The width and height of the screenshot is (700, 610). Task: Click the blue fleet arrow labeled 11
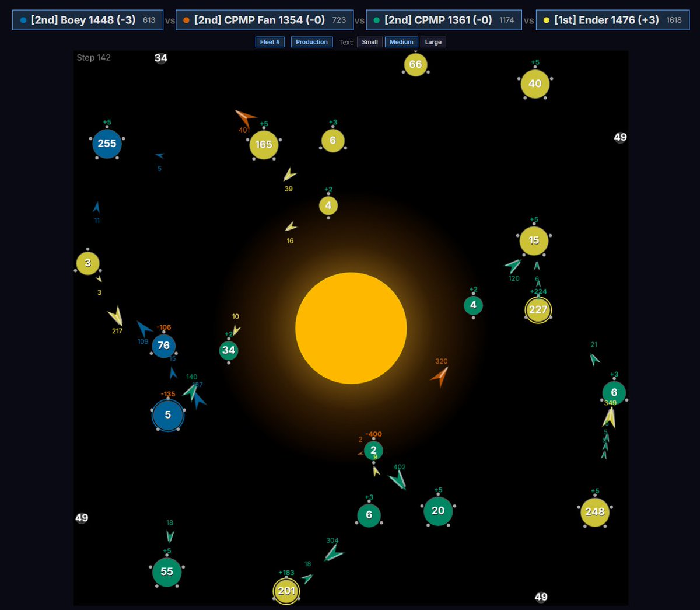pos(96,207)
